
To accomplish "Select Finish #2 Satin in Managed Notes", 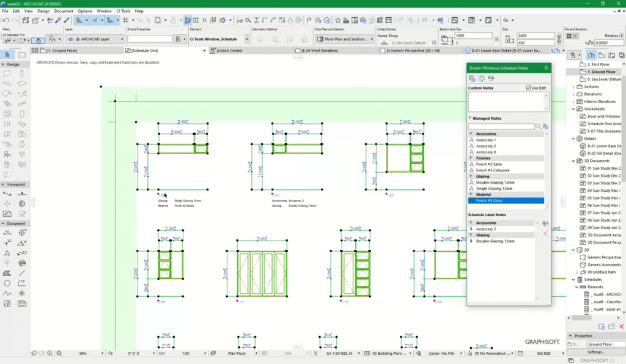I will click(x=488, y=164).
